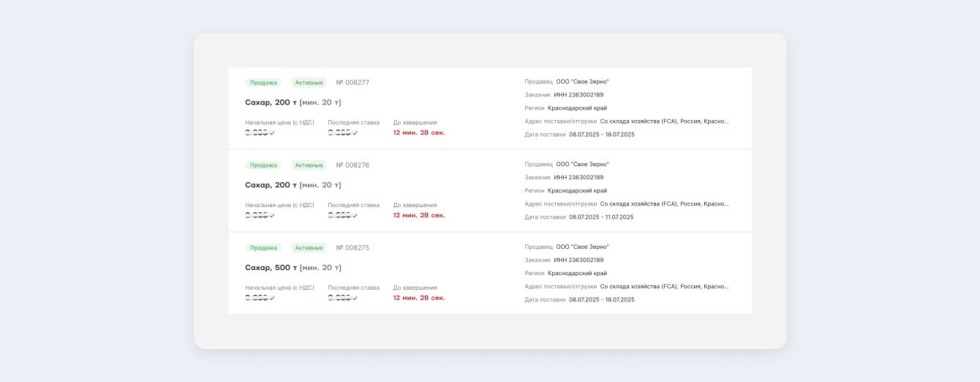
Task: Click the Продажа badge on lot 008275
Action: coord(263,248)
